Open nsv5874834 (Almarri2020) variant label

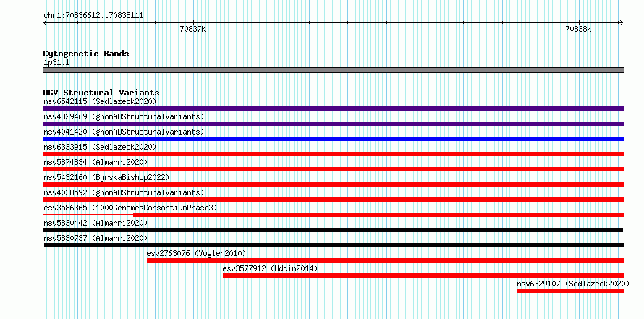click(x=96, y=162)
